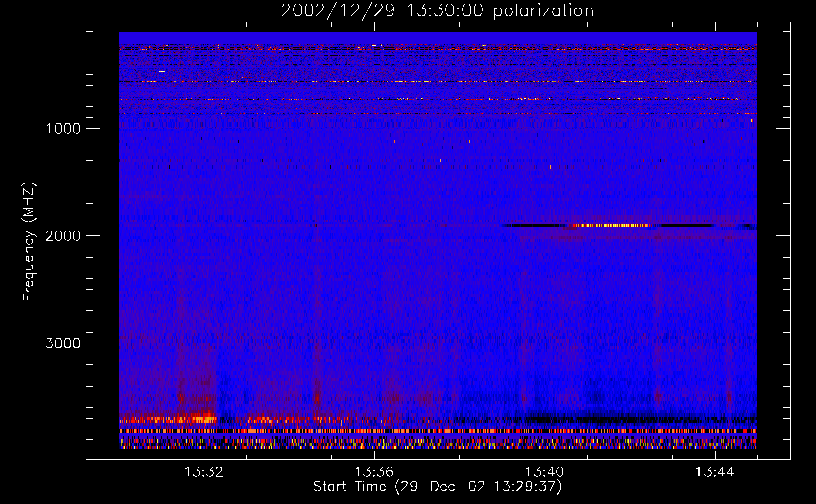Click the 13:44 time tick label

715,472
